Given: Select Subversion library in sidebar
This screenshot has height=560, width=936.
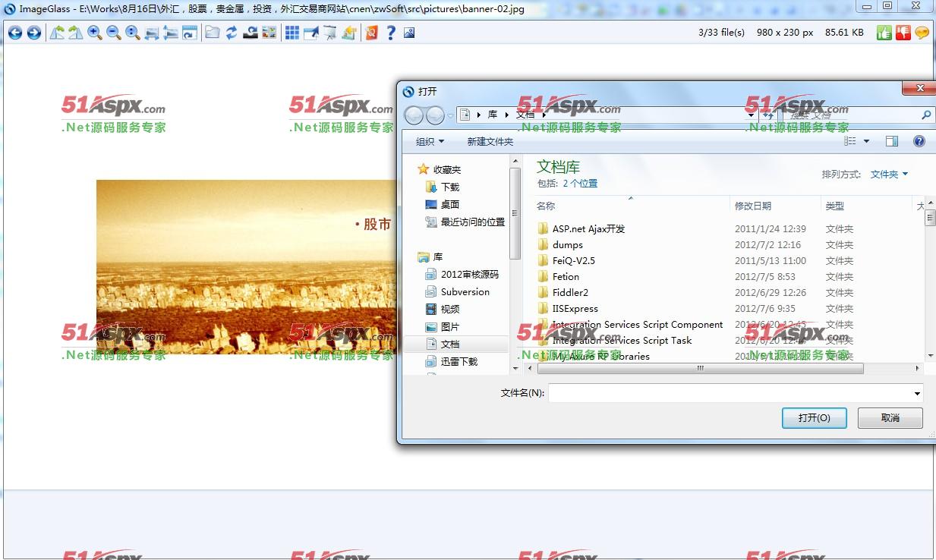Looking at the screenshot, I should pyautogui.click(x=465, y=291).
